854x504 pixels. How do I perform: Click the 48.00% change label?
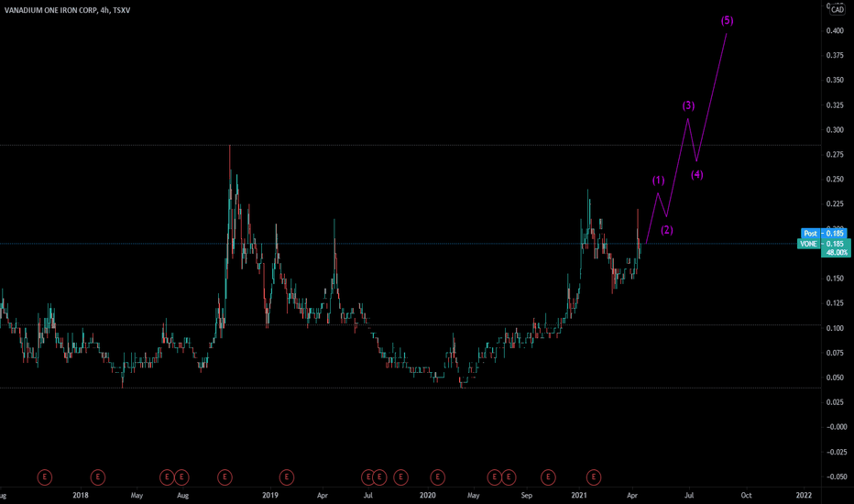836,253
